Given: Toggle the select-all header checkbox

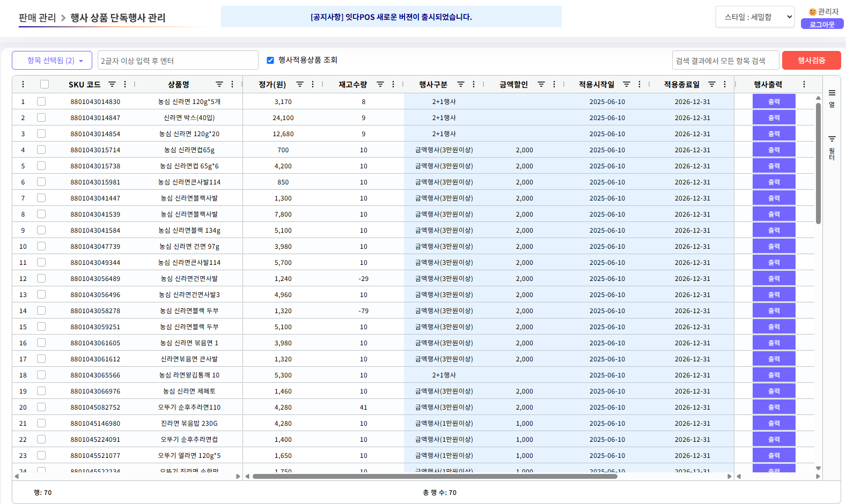Looking at the screenshot, I should click(45, 84).
